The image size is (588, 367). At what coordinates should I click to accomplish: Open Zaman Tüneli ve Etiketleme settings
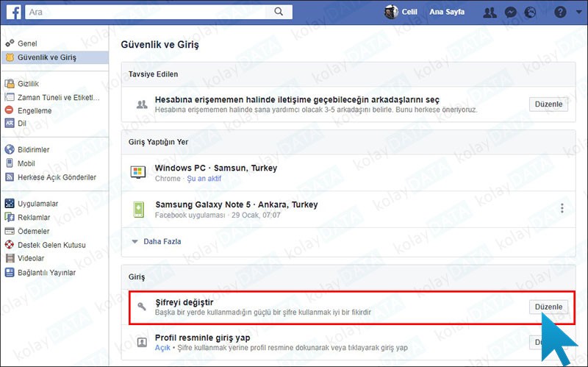tap(59, 98)
